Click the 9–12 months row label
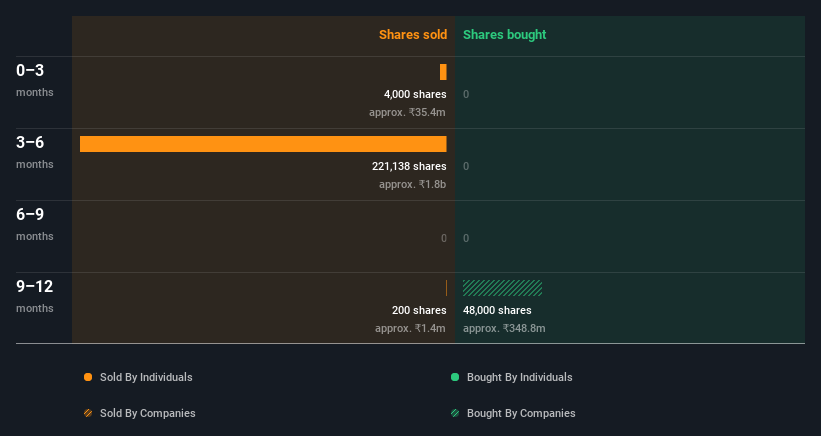The height and width of the screenshot is (436, 821). point(35,296)
